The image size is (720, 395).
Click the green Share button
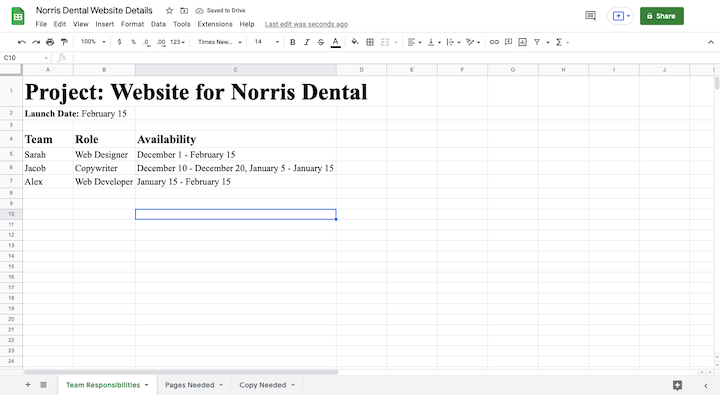click(x=662, y=16)
